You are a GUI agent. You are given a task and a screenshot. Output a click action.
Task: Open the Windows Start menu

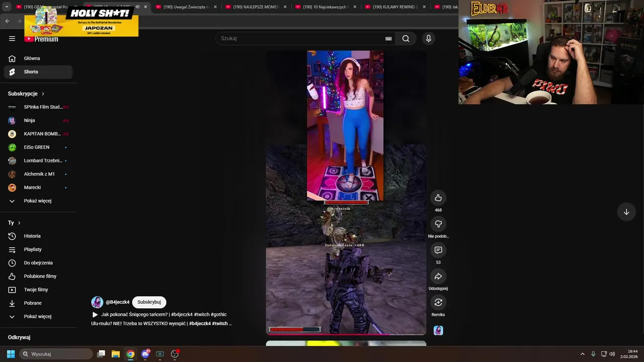tap(11, 354)
